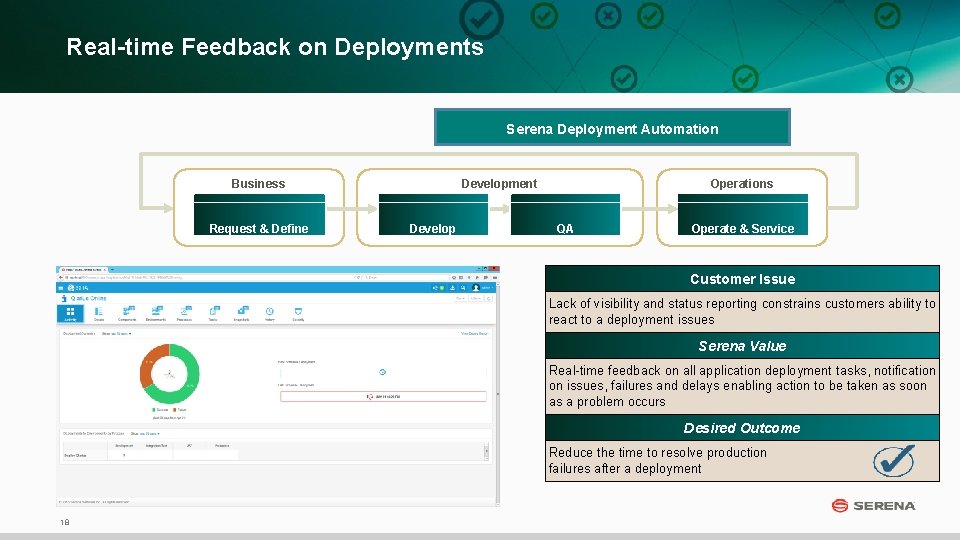Click the 'Customer Issue' header
960x540 pixels.
pyautogui.click(x=742, y=279)
